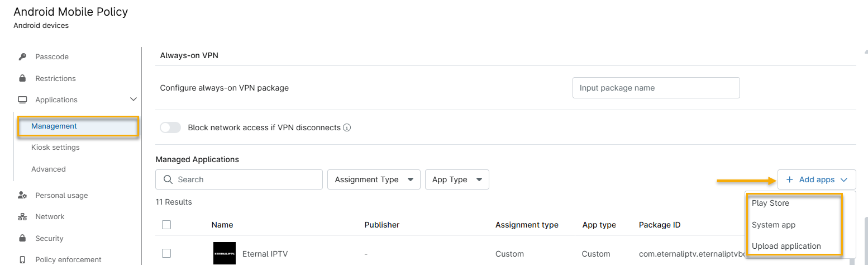Open the Assignment Type filter dropdown
Screen dimensions: 868x265
coord(374,179)
